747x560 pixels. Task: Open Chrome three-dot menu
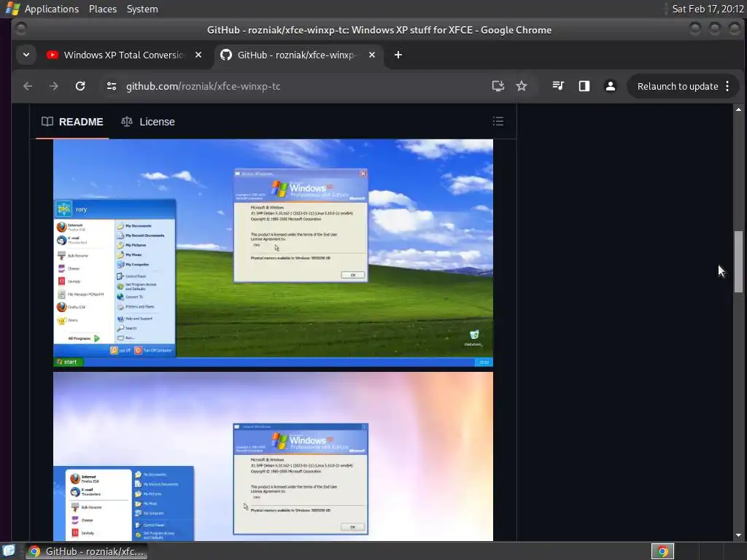coord(727,86)
